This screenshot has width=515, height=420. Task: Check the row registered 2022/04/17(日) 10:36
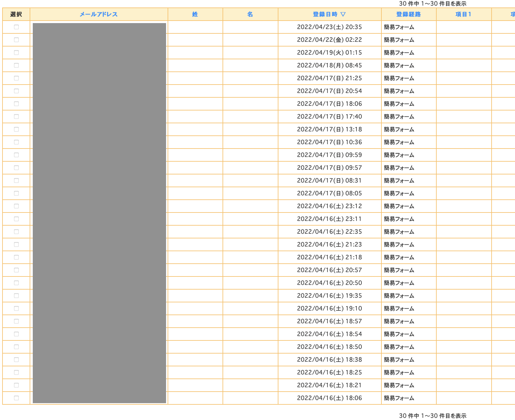tap(17, 142)
